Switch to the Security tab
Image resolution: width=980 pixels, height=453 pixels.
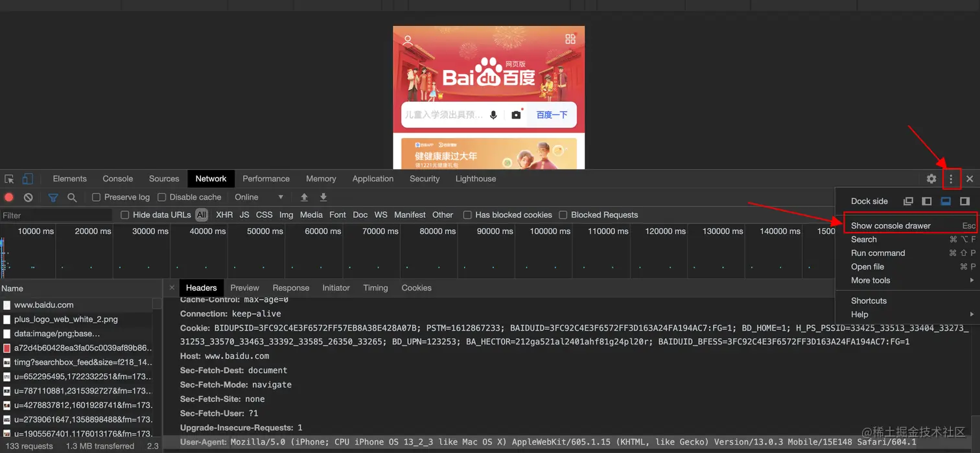(x=425, y=179)
